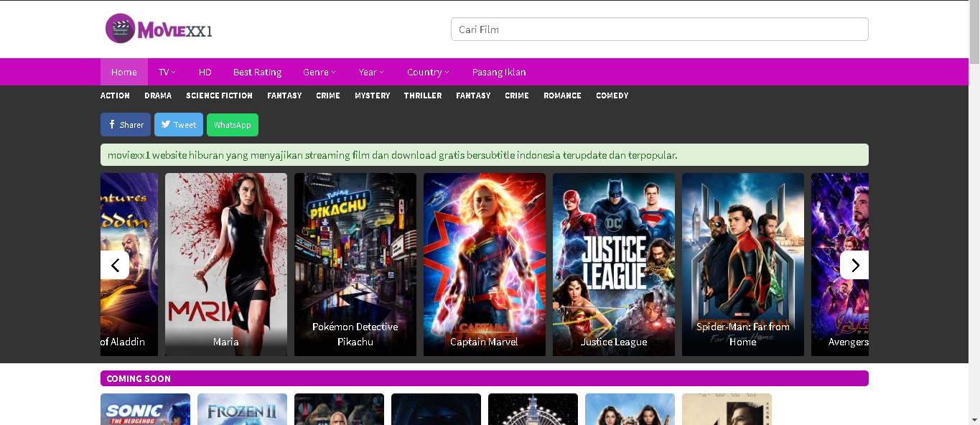
Task: Click the moviexx1 website description banner
Action: (485, 154)
